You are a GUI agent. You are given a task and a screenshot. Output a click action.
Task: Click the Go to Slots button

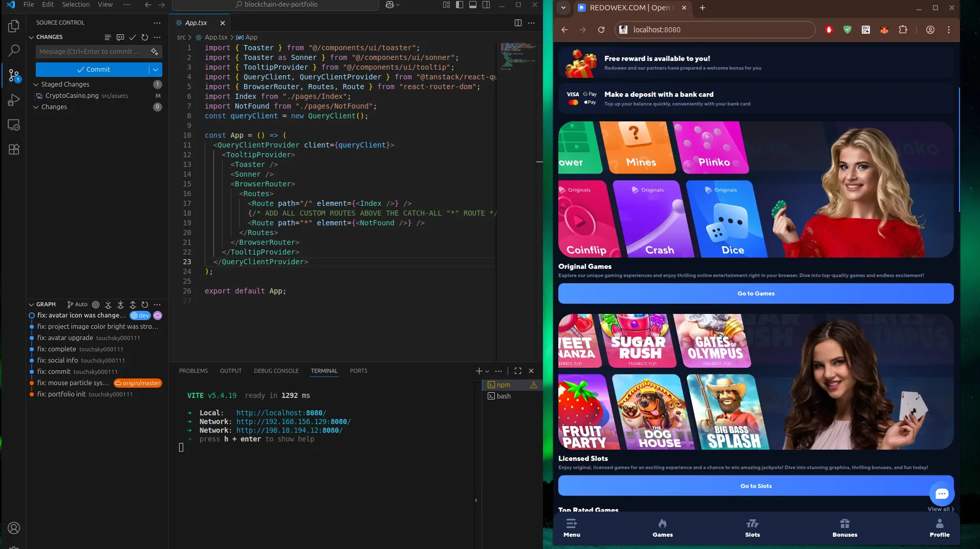[x=755, y=486]
